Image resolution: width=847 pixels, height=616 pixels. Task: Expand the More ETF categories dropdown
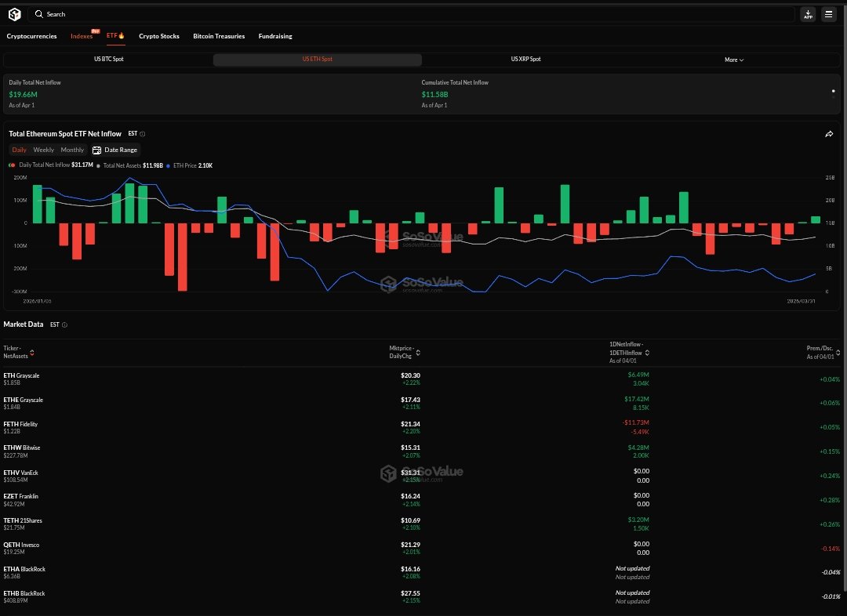pyautogui.click(x=734, y=60)
